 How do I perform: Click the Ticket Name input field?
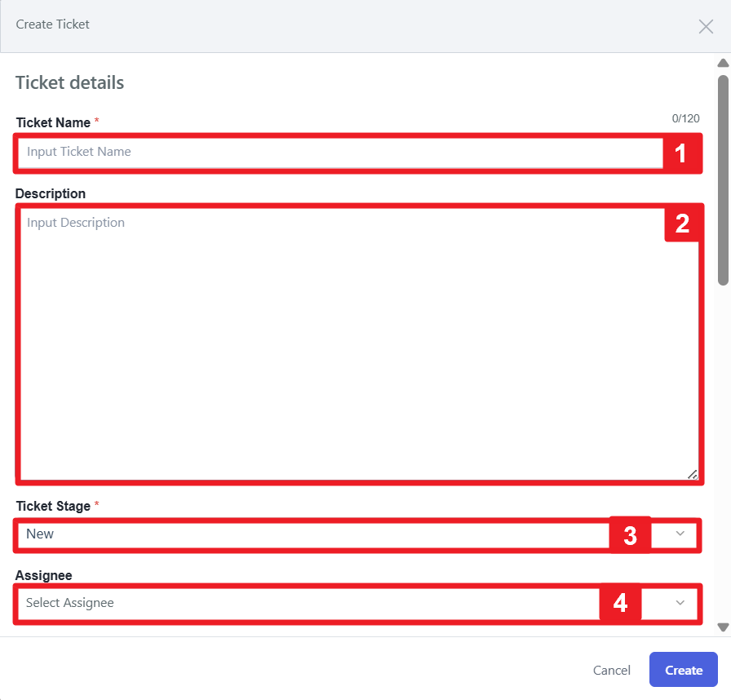(340, 153)
